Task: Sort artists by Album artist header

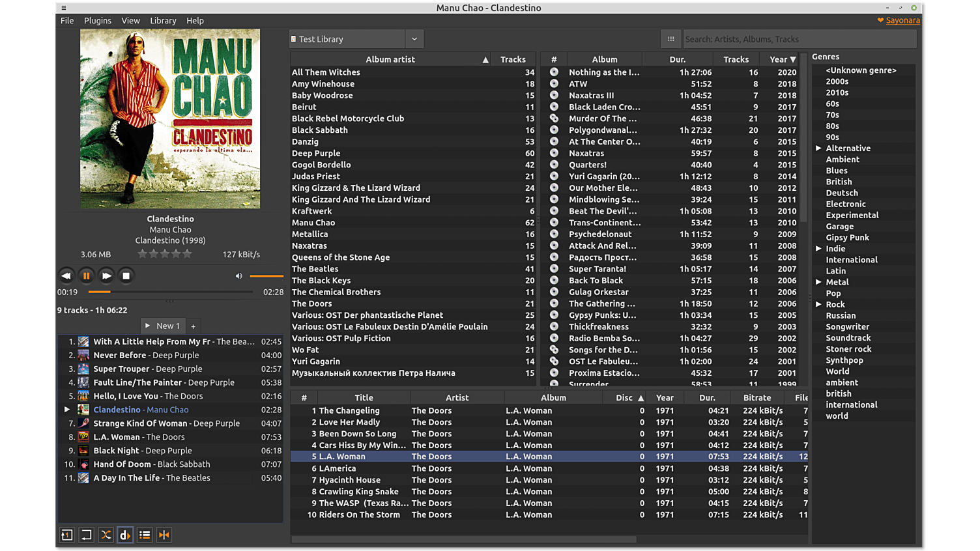Action: (390, 59)
